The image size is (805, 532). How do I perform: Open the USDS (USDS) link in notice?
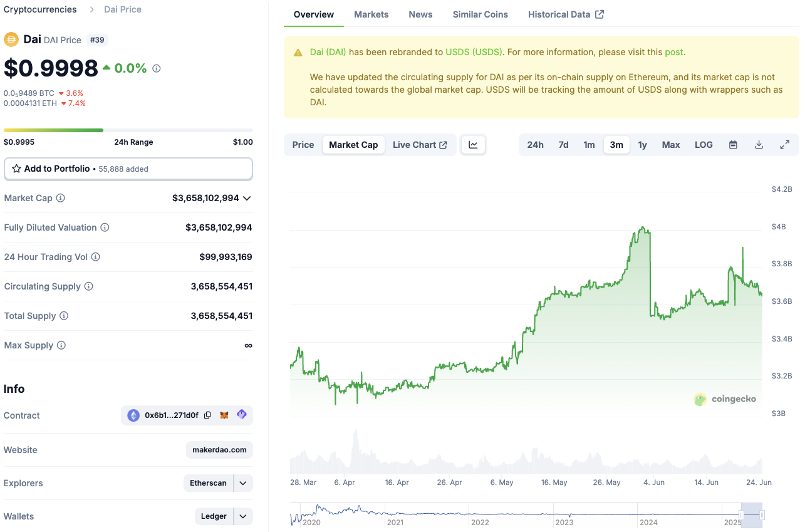pyautogui.click(x=474, y=52)
